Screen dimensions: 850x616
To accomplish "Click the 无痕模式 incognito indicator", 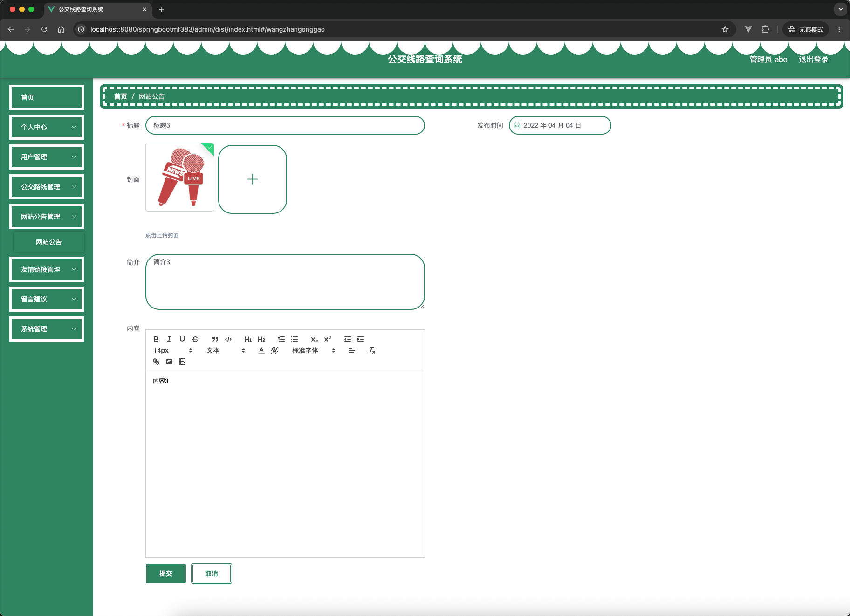I will (806, 29).
